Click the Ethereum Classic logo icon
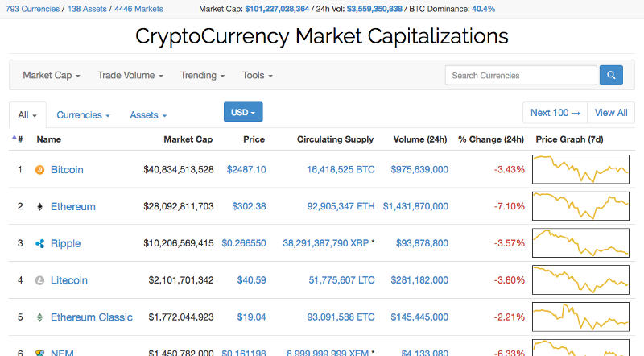 (x=39, y=317)
